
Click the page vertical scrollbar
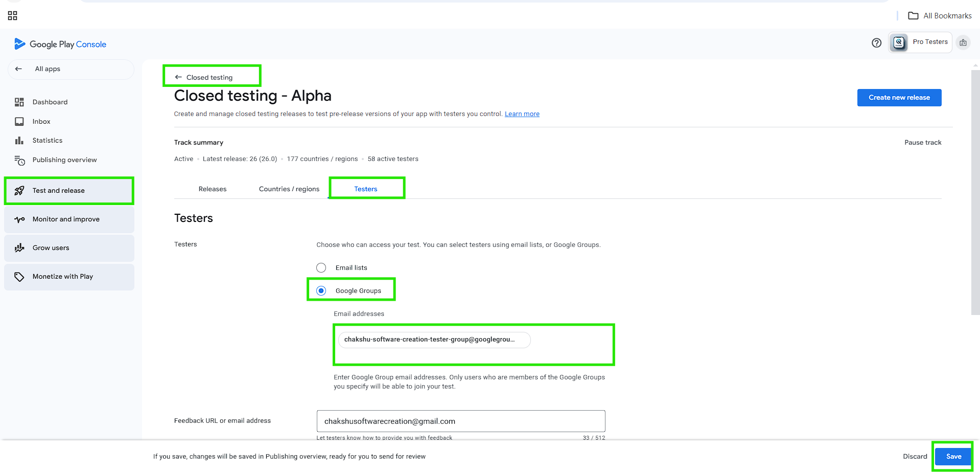975,192
